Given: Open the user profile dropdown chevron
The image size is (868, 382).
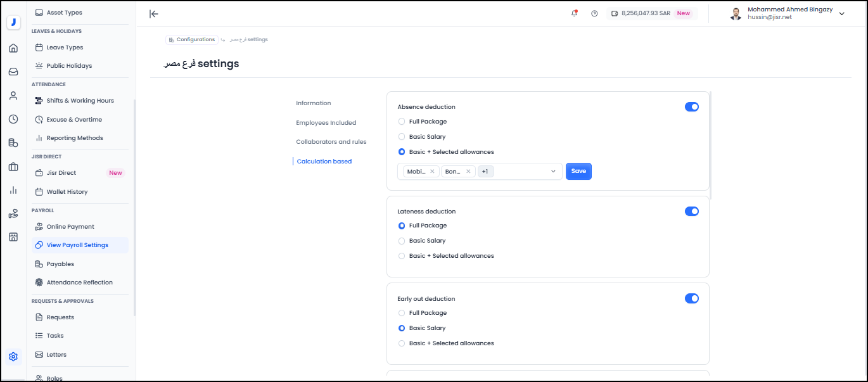Looking at the screenshot, I should 841,14.
